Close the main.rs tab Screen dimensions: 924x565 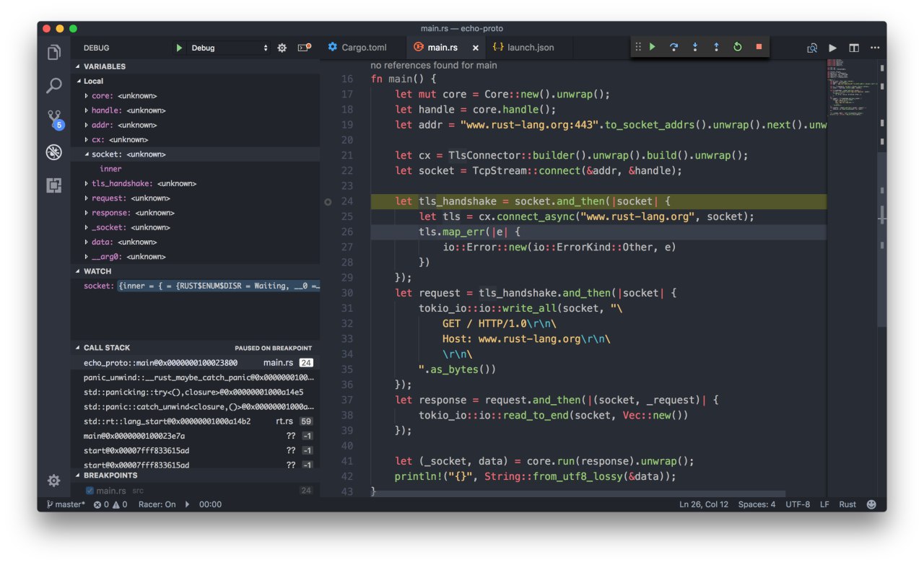click(x=475, y=48)
